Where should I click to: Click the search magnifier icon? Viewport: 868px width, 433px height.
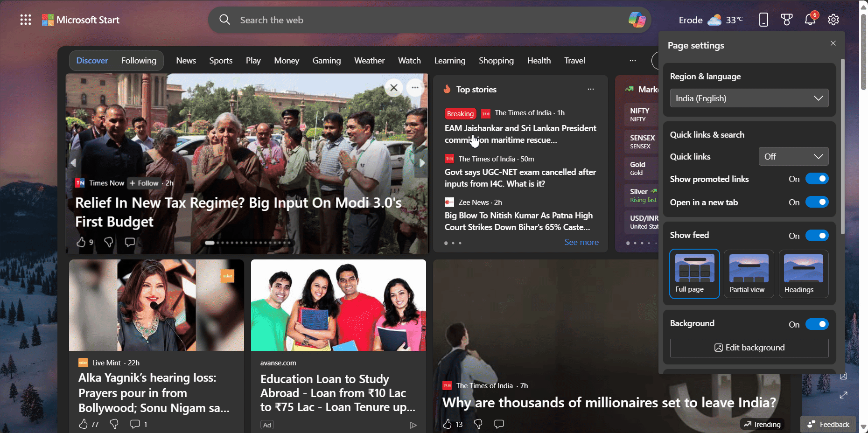tap(225, 20)
